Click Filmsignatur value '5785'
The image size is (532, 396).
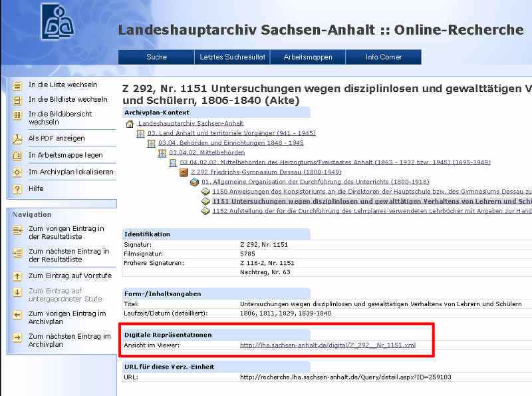[247, 254]
